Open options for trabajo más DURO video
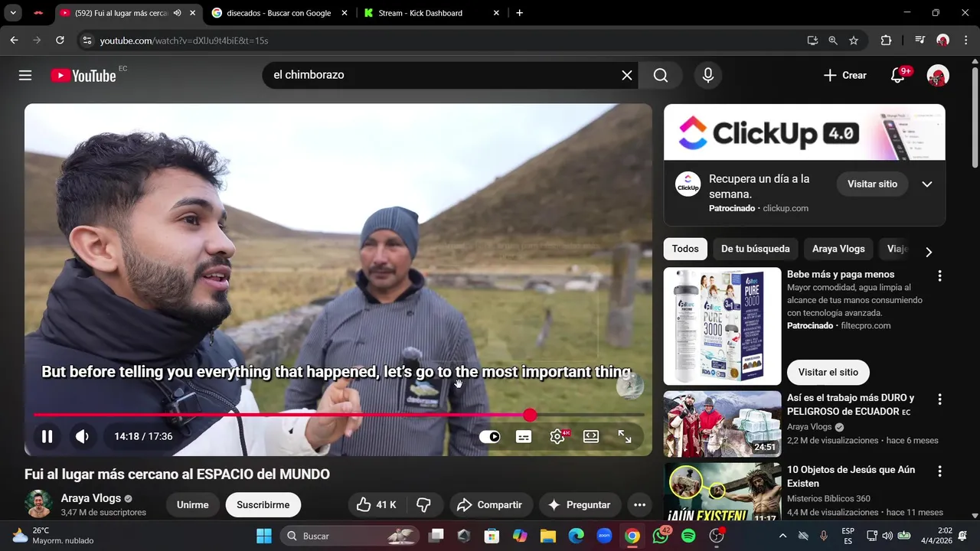Viewport: 980px width, 551px height. [939, 399]
